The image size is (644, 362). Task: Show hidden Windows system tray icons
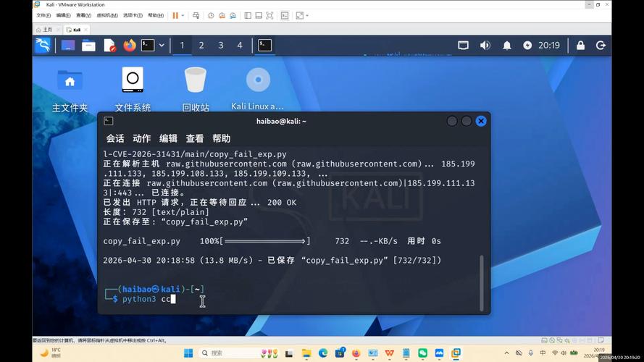pos(506,353)
